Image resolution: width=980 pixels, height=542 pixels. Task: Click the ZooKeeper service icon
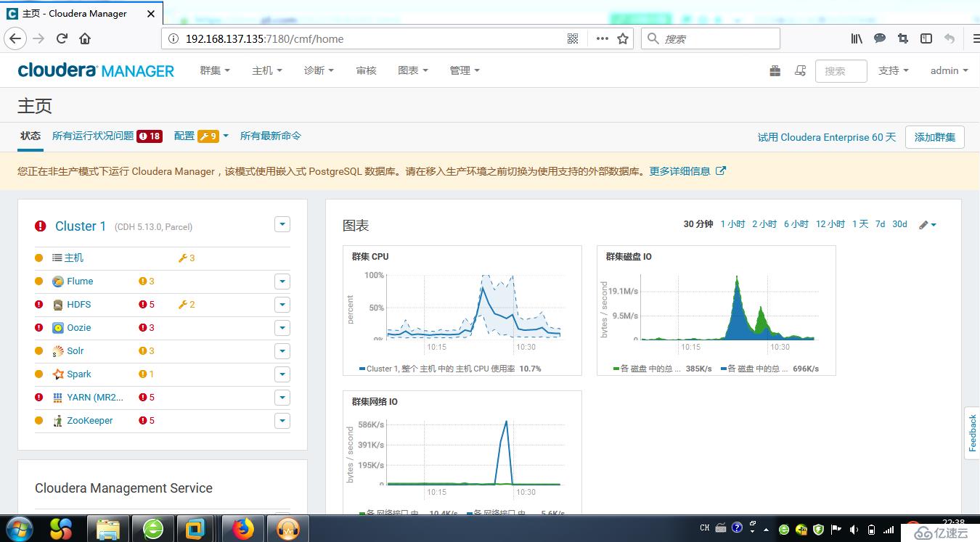[58, 421]
